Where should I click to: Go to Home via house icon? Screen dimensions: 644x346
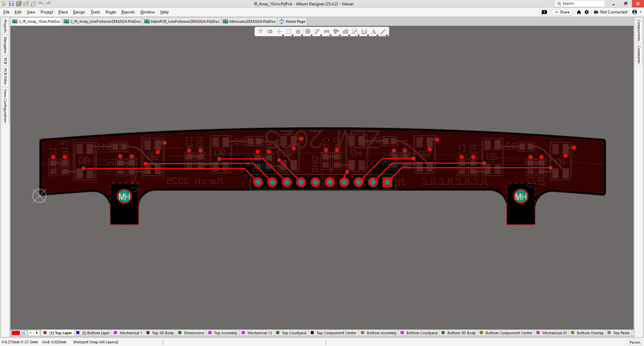pyautogui.click(x=579, y=12)
